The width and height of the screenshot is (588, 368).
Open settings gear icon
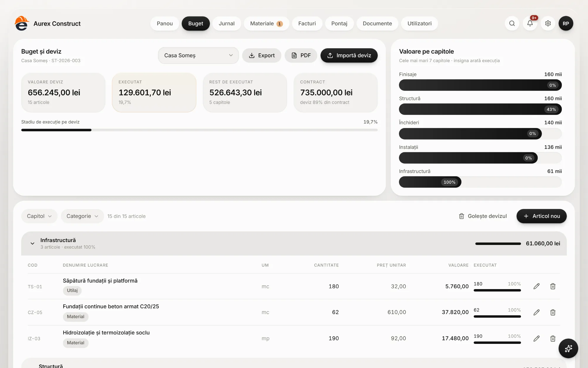click(548, 23)
